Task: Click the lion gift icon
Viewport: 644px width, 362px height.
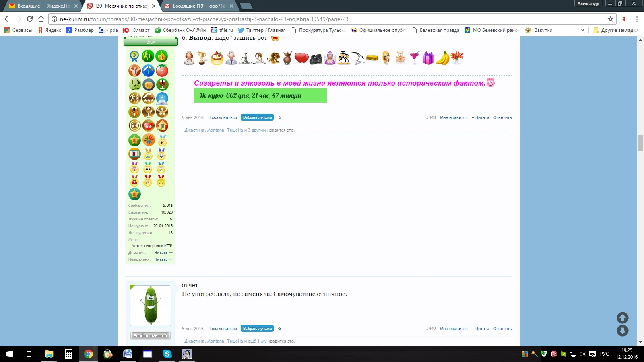Action: 274,58
